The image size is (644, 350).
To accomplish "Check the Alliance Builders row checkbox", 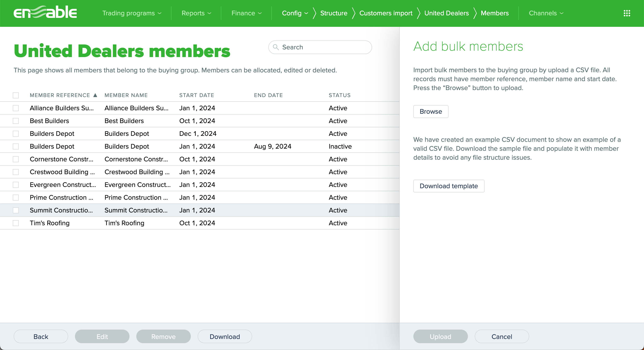I will coord(16,108).
